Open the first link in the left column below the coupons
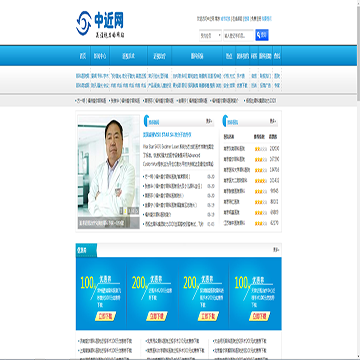360x360 pixels. 105,341
